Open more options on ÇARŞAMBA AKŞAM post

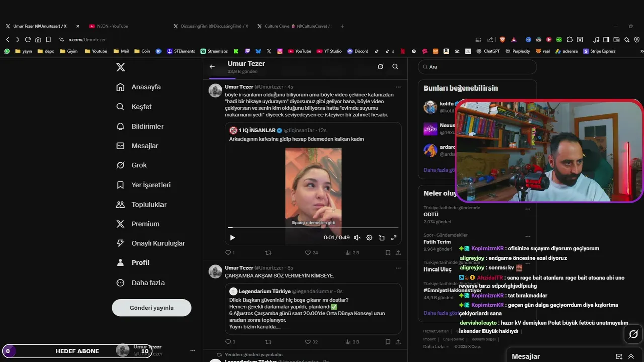(x=398, y=268)
